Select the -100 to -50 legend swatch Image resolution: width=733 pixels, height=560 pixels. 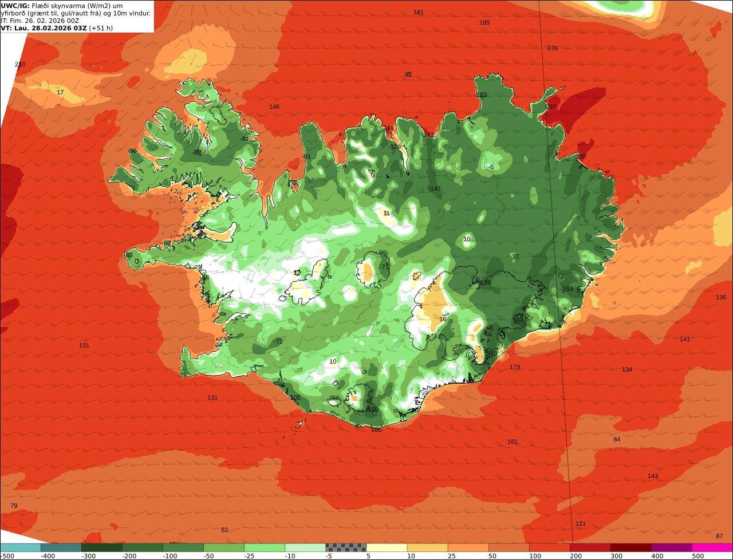pyautogui.click(x=183, y=547)
